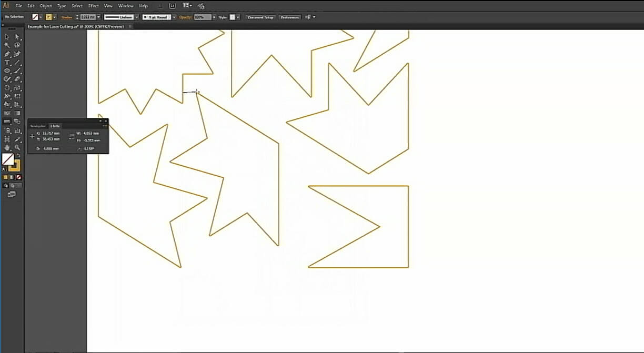Open stroke color dropdown in Control bar
The image size is (644, 353).
pyautogui.click(x=55, y=17)
